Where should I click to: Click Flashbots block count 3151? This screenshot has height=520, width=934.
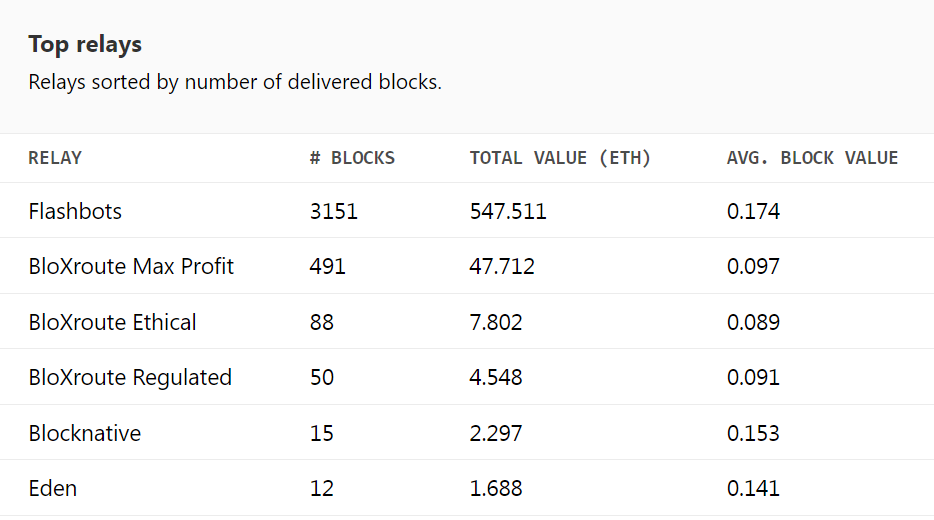[x=334, y=211]
